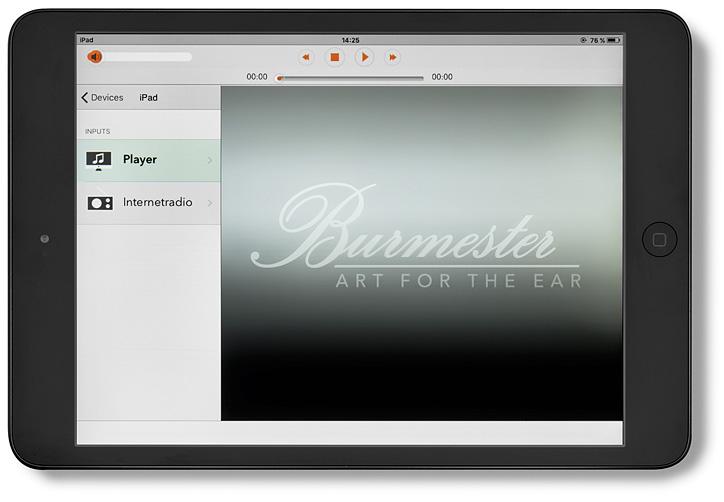
Task: Click the iPad title in the sidebar header
Action: point(148,97)
